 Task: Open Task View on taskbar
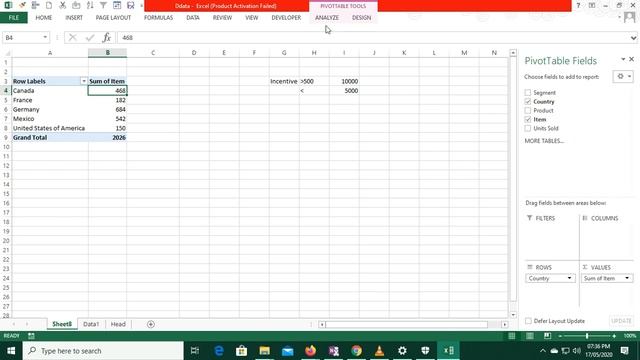click(x=195, y=351)
